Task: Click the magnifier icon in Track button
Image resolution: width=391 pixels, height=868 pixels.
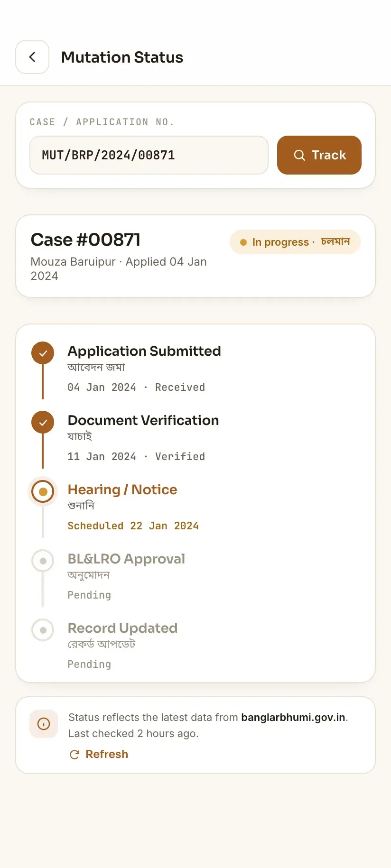Action: tap(299, 155)
